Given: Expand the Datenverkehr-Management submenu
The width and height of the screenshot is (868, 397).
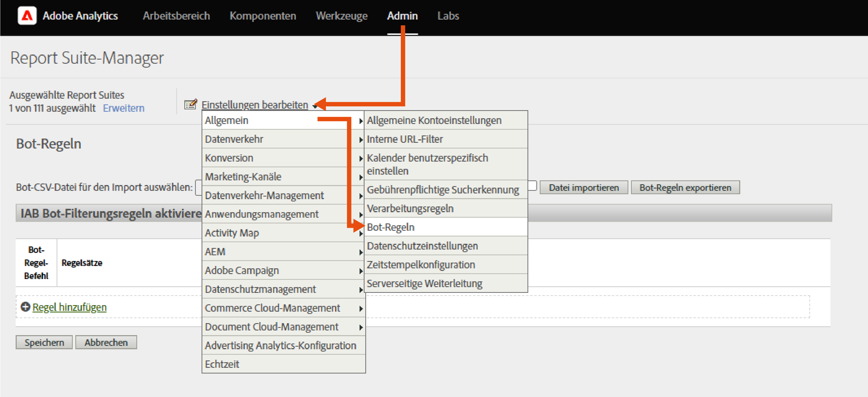Looking at the screenshot, I should (283, 195).
